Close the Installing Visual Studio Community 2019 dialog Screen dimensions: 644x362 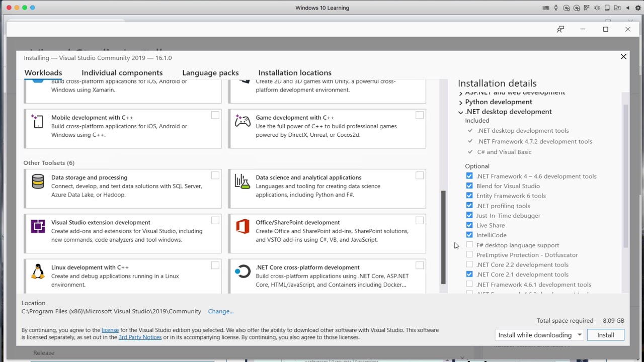(x=623, y=57)
